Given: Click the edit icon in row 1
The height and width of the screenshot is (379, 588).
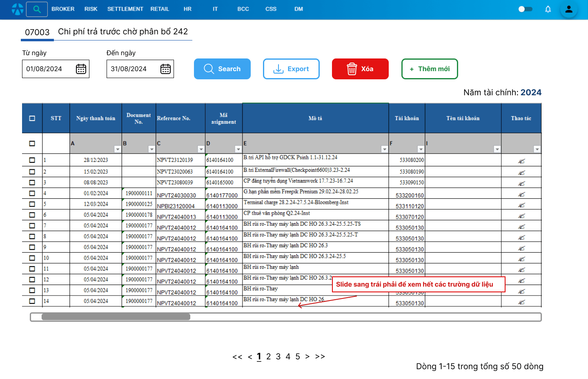Looking at the screenshot, I should pos(521,161).
